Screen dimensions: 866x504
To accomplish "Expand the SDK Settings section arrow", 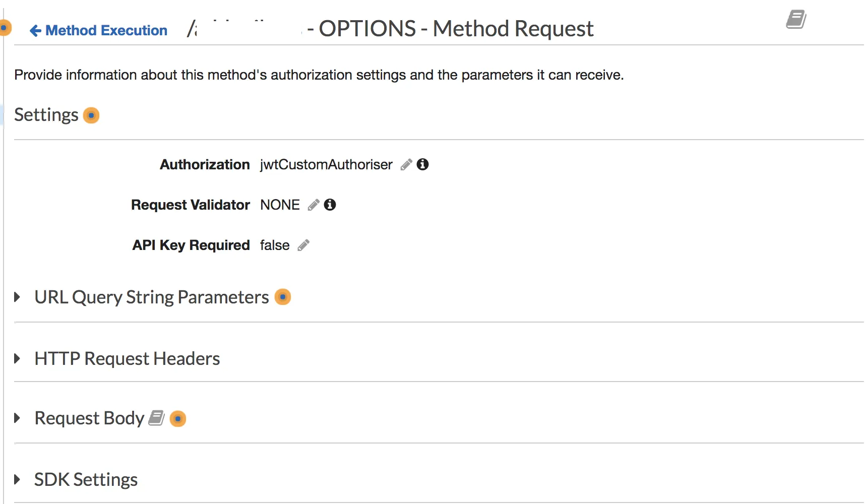I will (18, 479).
